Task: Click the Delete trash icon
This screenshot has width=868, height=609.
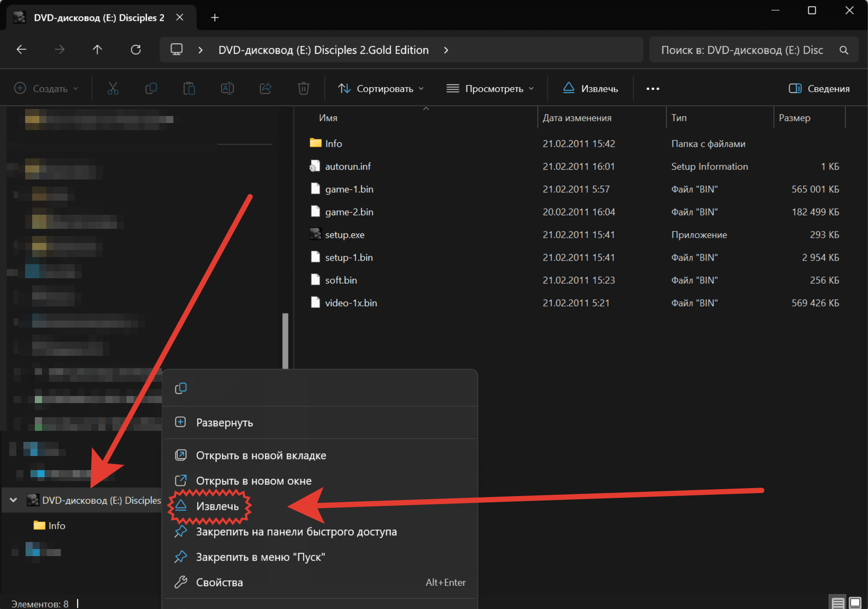Action: (303, 89)
